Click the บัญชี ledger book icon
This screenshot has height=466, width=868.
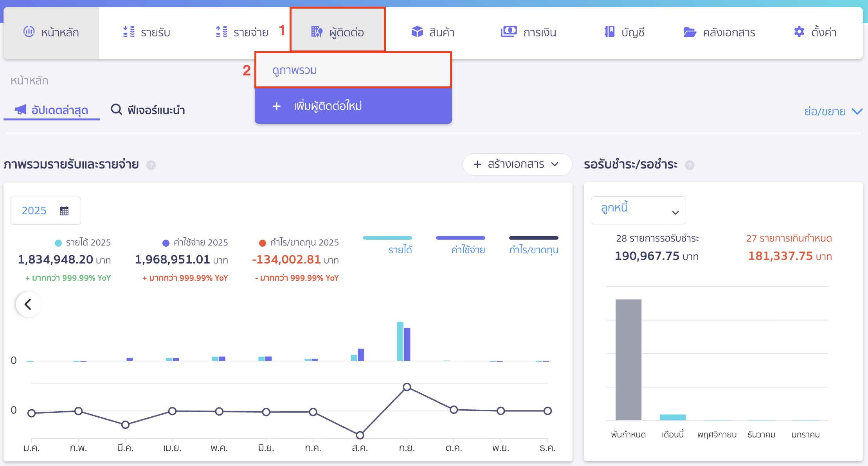pos(609,32)
